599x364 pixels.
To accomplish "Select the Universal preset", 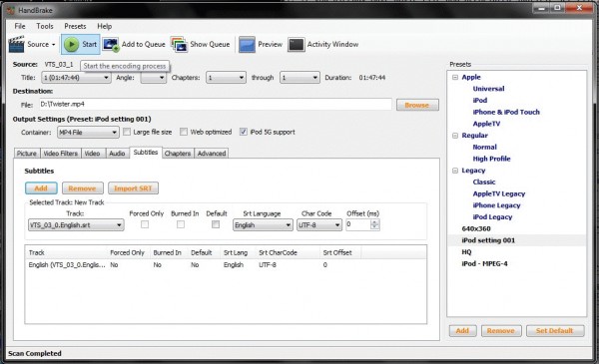I will (488, 89).
